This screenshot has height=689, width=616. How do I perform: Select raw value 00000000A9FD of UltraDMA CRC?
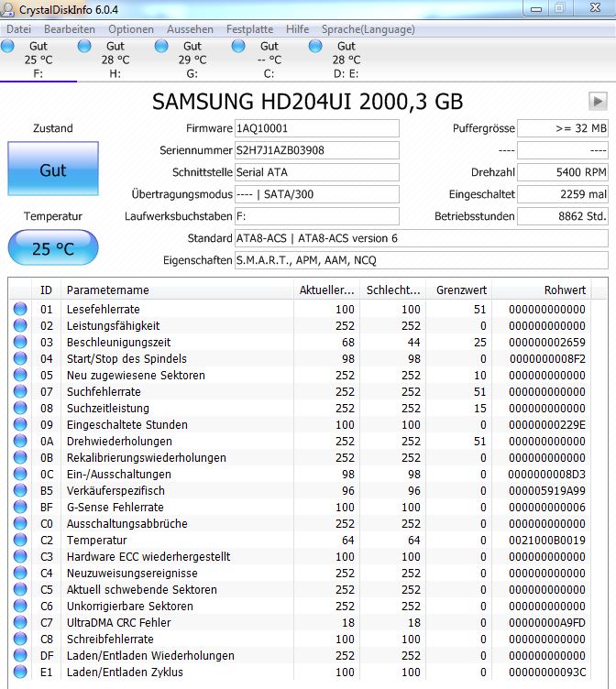click(x=547, y=622)
